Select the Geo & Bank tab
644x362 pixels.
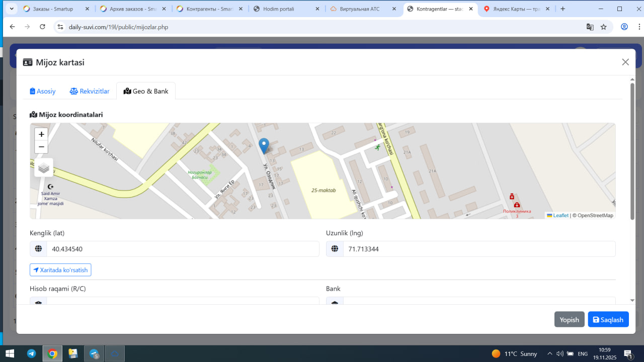(146, 91)
